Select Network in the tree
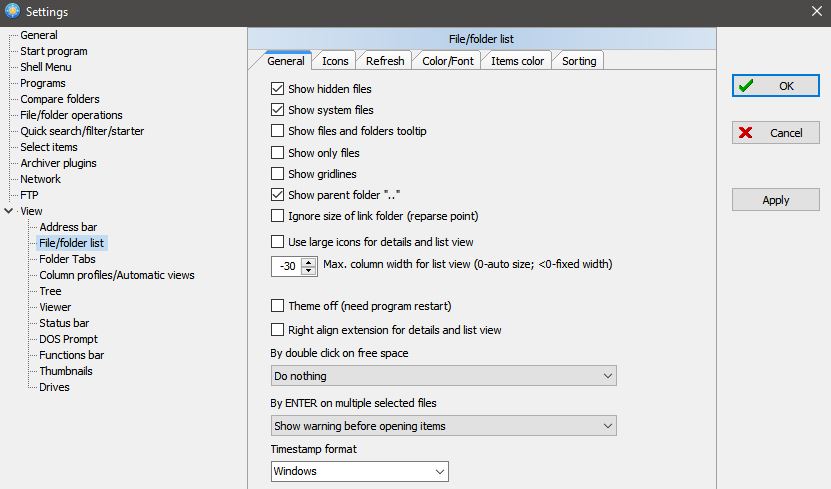Screen dimensions: 831x489 [x=40, y=179]
